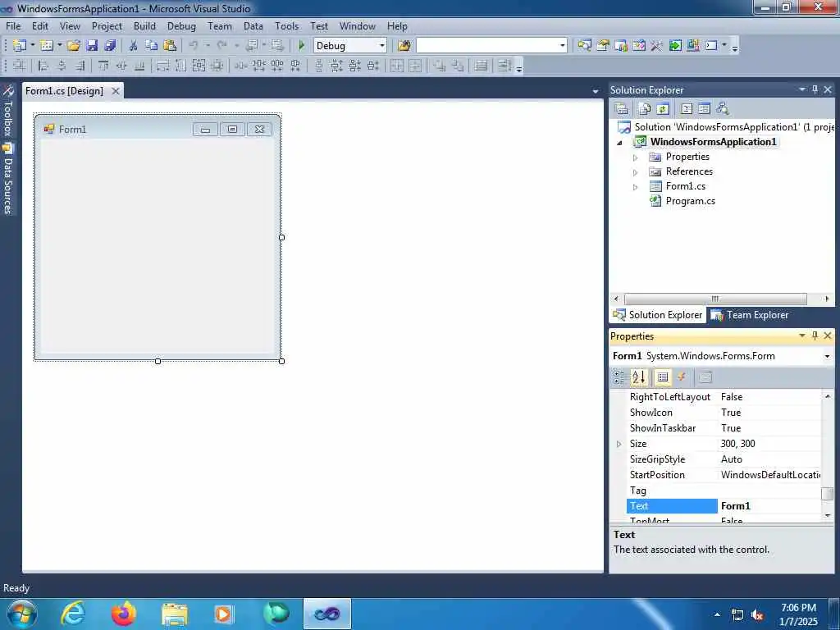Refresh the Solution Explorer

(x=663, y=109)
